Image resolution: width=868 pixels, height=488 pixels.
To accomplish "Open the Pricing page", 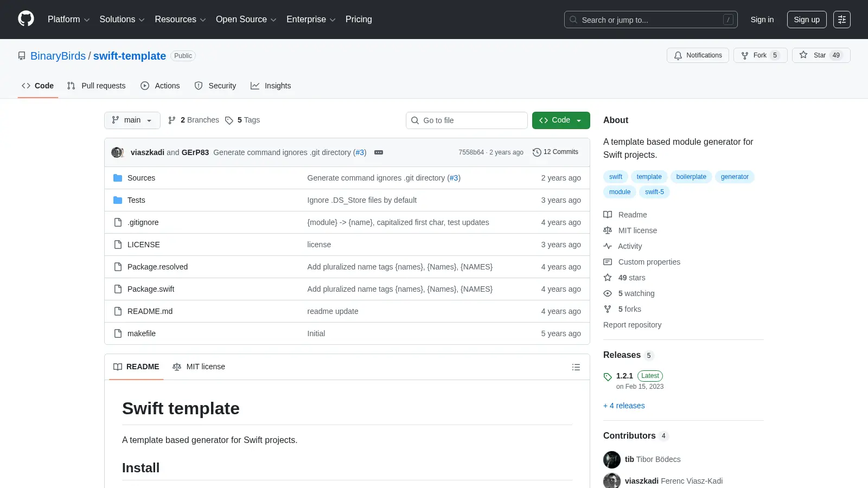I will tap(359, 20).
